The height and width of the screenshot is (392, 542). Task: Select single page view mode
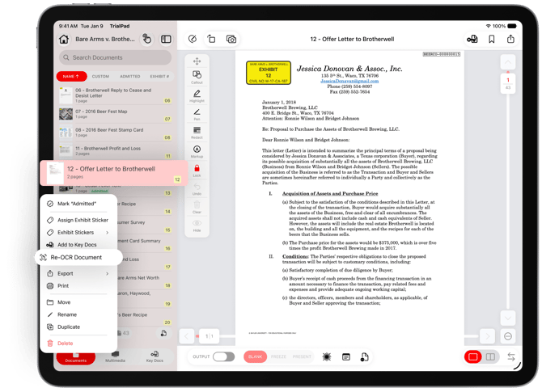click(473, 356)
